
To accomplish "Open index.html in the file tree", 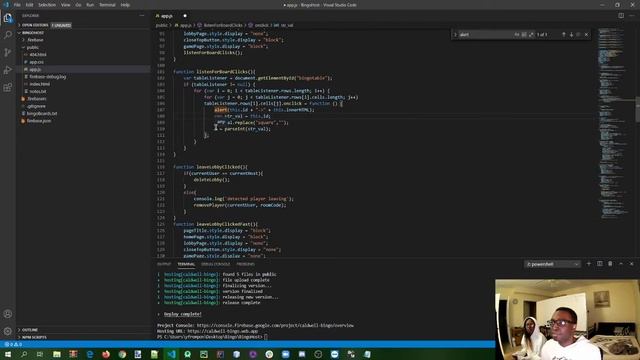I will (39, 84).
